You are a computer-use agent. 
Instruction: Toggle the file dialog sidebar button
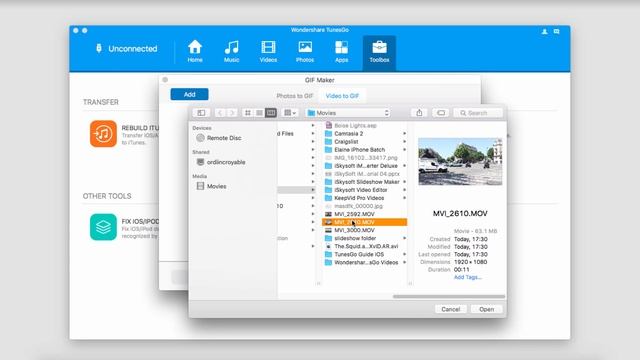pos(201,113)
